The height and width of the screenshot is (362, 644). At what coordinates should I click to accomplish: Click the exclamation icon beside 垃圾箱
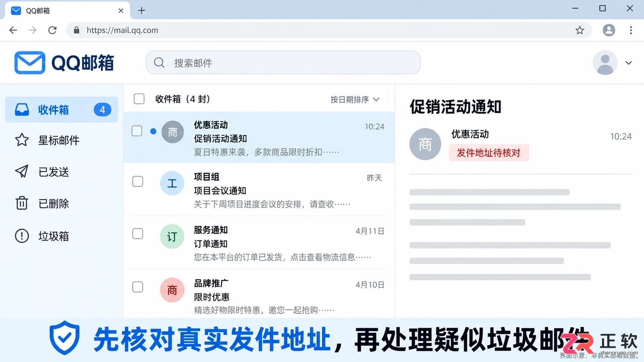pyautogui.click(x=22, y=236)
